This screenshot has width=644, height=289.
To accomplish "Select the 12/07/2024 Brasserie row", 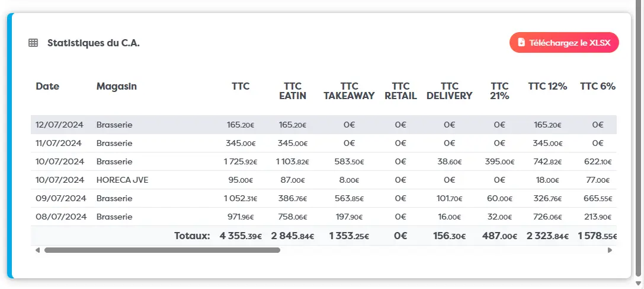I will 323,125.
